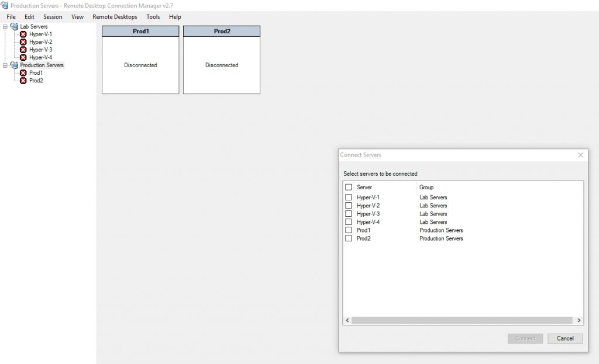Image resolution: width=599 pixels, height=364 pixels.
Task: Open the Tools menu
Action: pos(153,17)
